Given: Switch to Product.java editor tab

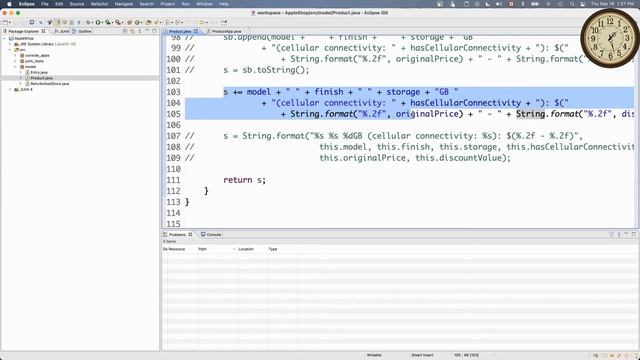Looking at the screenshot, I should pos(180,31).
